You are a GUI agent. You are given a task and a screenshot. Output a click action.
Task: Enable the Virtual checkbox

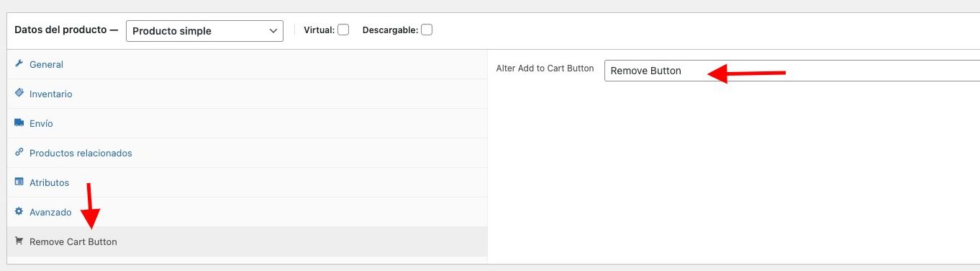click(343, 30)
